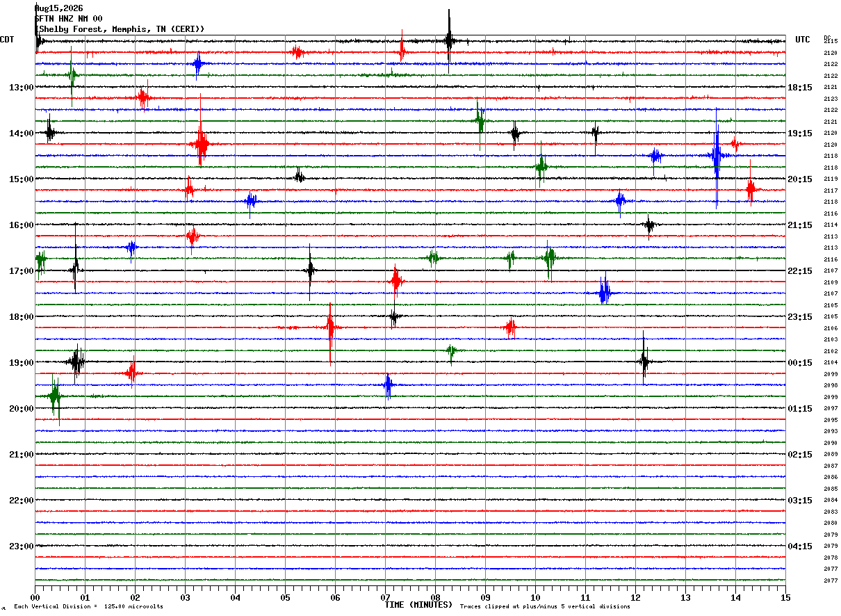The image size is (841, 616).
Task: Select the 23:00 CDT time label
Action: [x=21, y=546]
